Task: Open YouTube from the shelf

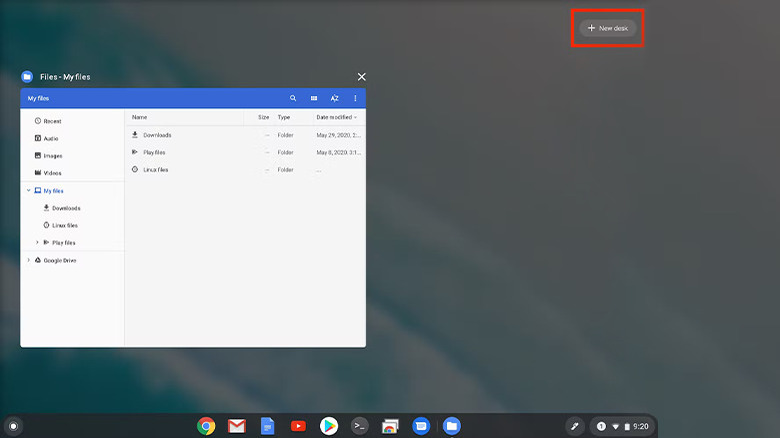Action: click(298, 426)
